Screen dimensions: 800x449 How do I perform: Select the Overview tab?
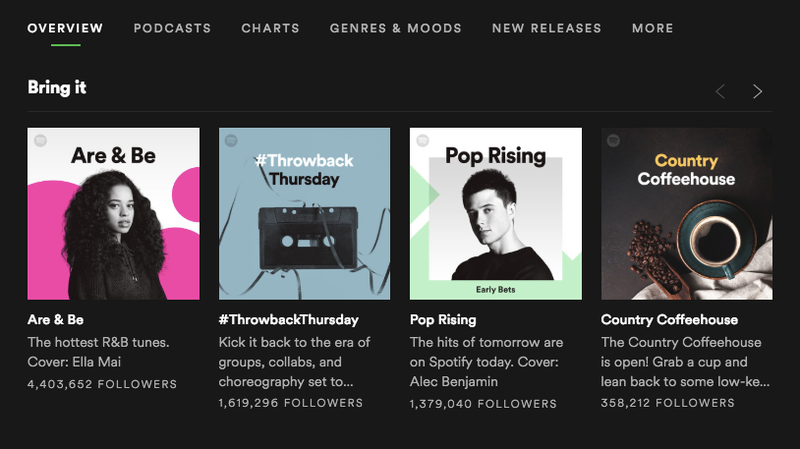65,29
